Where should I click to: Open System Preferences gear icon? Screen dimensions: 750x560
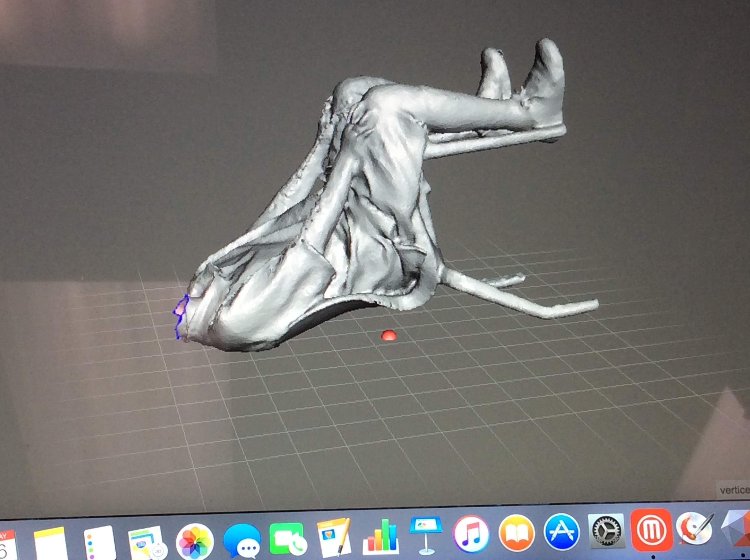coord(606,531)
